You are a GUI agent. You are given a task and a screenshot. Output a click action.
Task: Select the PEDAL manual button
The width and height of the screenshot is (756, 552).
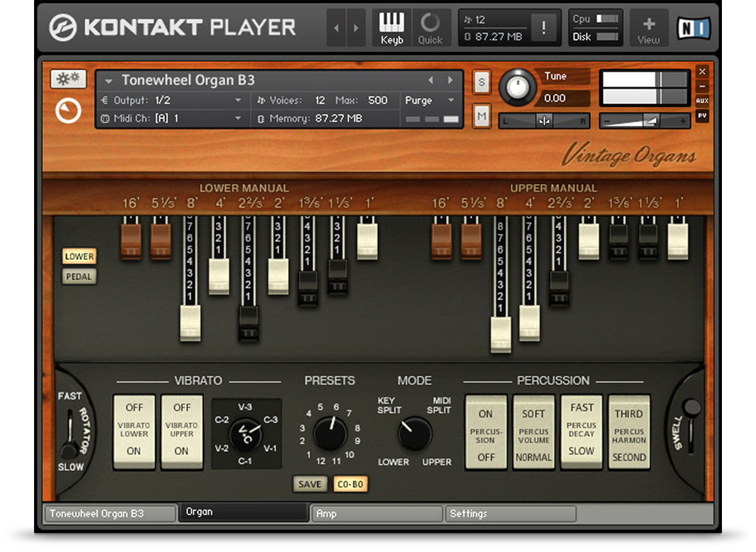pos(79,276)
